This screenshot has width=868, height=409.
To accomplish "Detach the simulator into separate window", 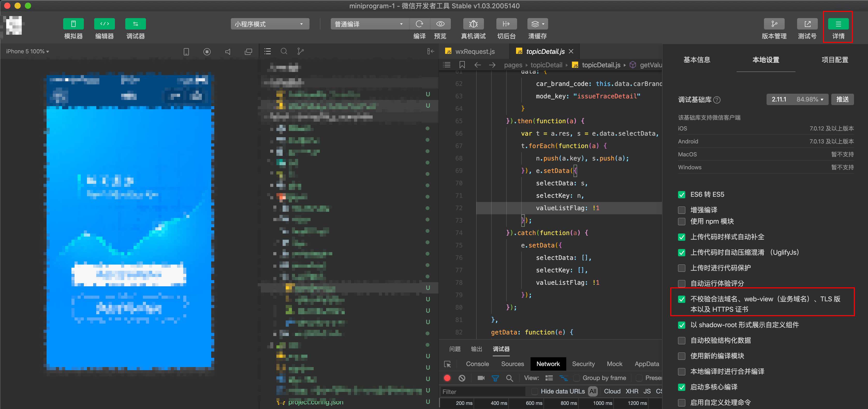I will (x=248, y=52).
